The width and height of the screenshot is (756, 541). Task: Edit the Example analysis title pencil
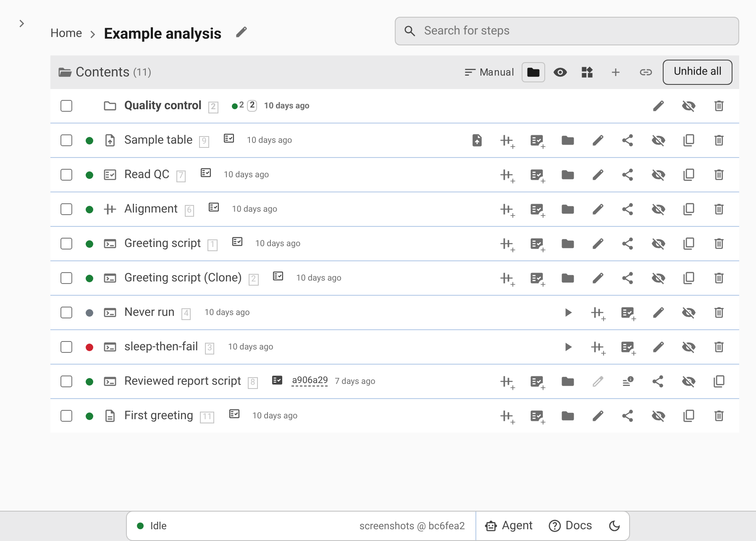[x=241, y=32]
